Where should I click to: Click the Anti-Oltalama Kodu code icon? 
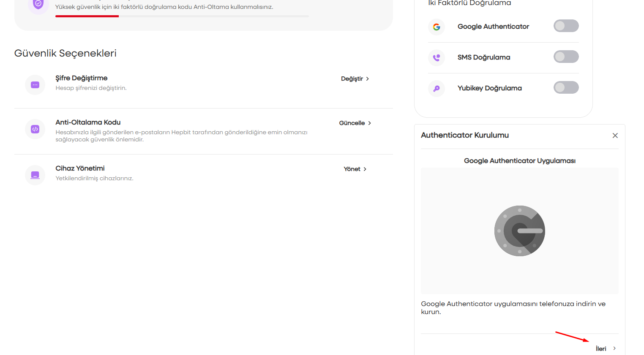(x=35, y=129)
